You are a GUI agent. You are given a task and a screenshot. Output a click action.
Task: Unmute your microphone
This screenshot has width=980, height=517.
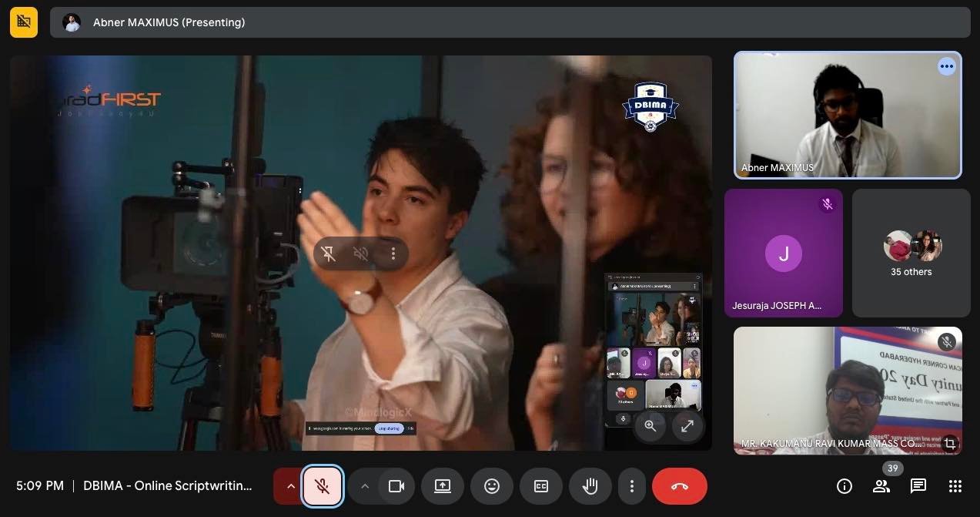(x=323, y=486)
